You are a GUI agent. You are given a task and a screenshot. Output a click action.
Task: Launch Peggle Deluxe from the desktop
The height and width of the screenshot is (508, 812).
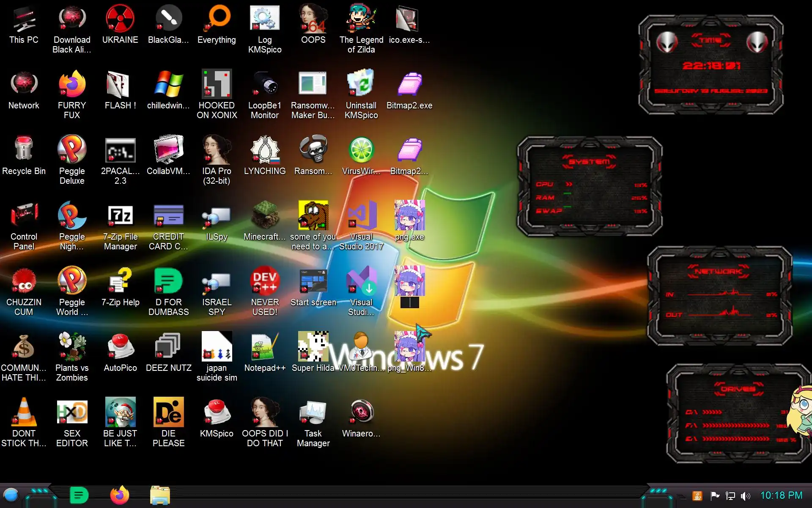(x=72, y=149)
